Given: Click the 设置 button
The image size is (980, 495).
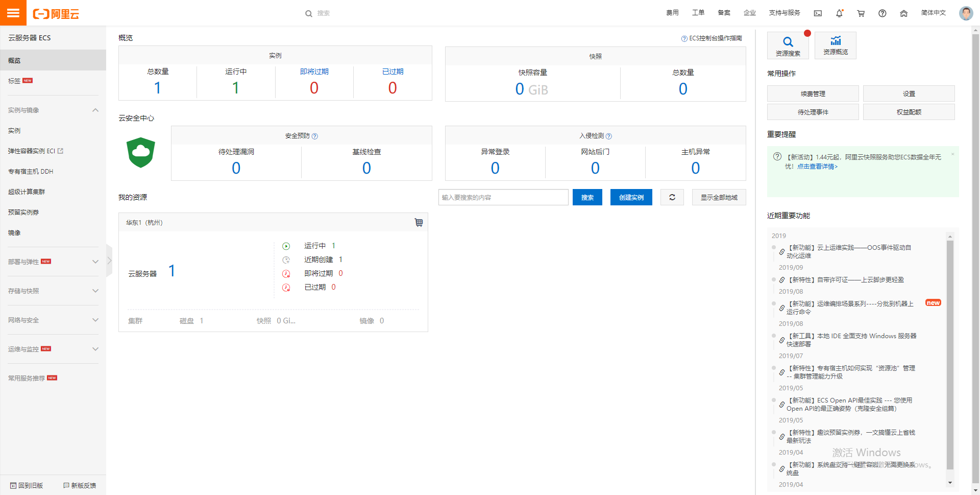Looking at the screenshot, I should pos(909,93).
